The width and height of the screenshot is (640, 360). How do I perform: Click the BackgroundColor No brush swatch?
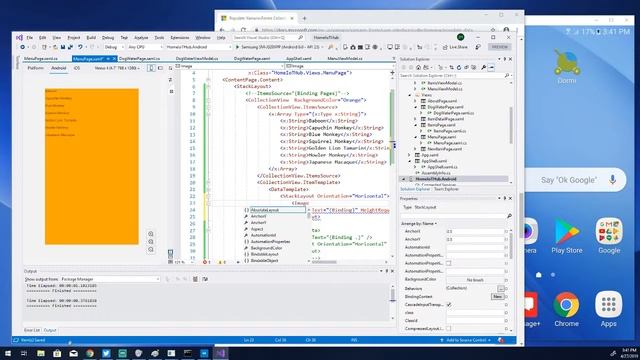[x=475, y=280]
